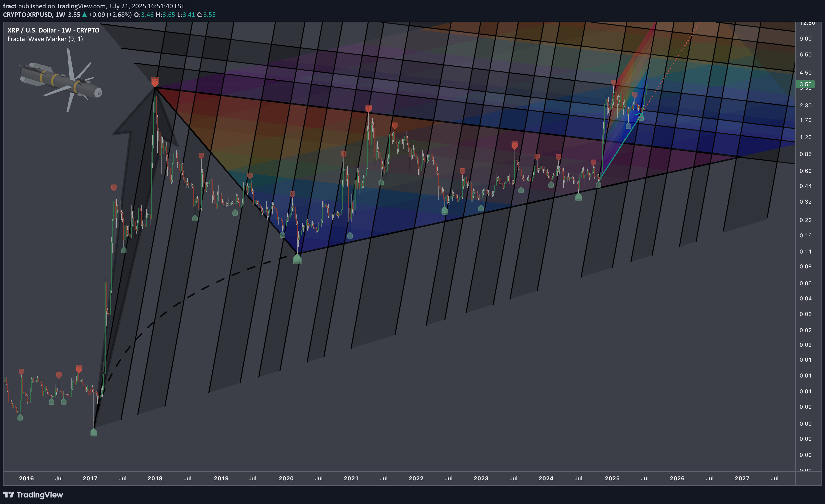Viewport: 825px width, 504px height.
Task: Click the 2020 label on the time axis
Action: [286, 478]
